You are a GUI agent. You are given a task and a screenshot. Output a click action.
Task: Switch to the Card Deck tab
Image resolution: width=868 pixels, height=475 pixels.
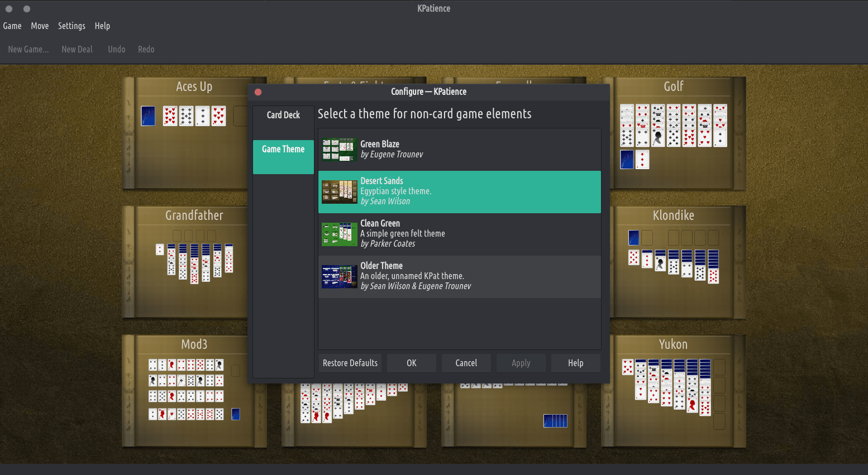pos(283,115)
